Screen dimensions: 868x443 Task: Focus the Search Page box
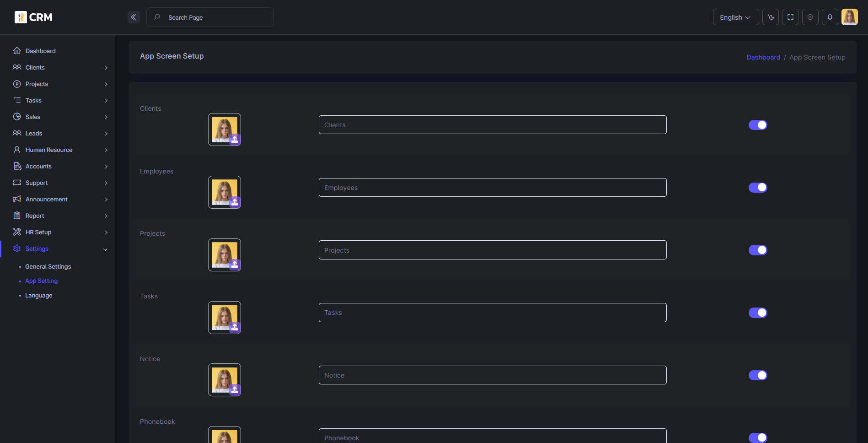click(x=215, y=17)
